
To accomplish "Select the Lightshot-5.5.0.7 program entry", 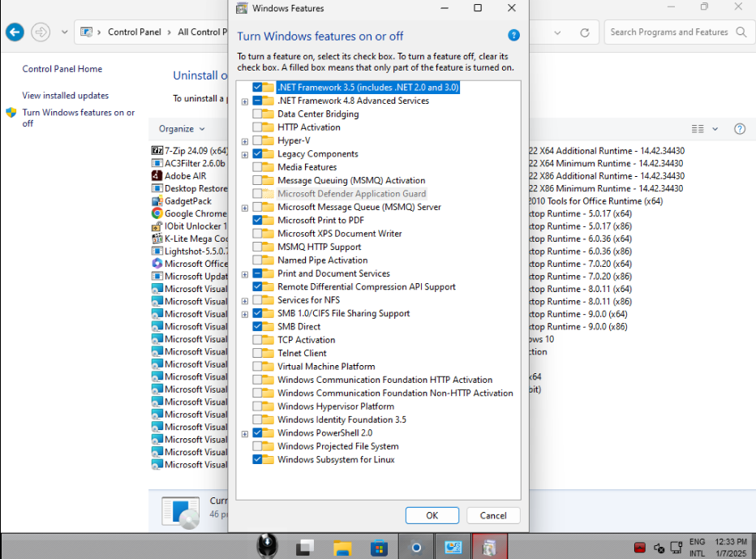I will 190,251.
